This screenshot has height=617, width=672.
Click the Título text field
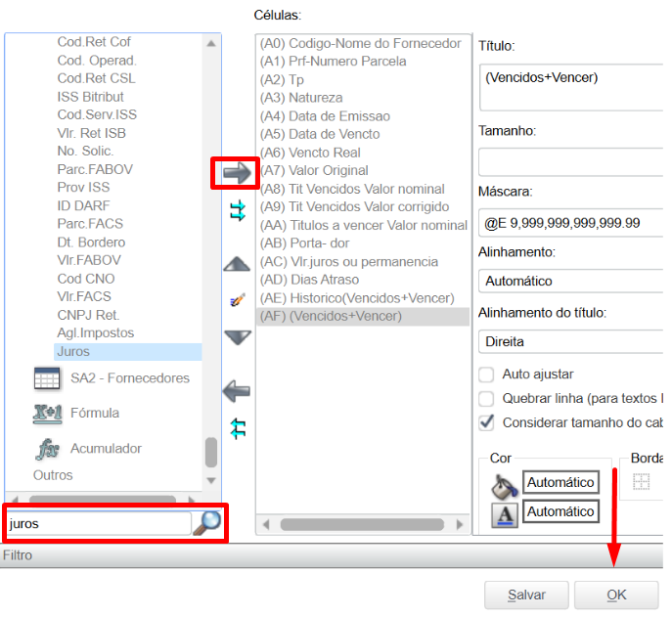tap(571, 87)
